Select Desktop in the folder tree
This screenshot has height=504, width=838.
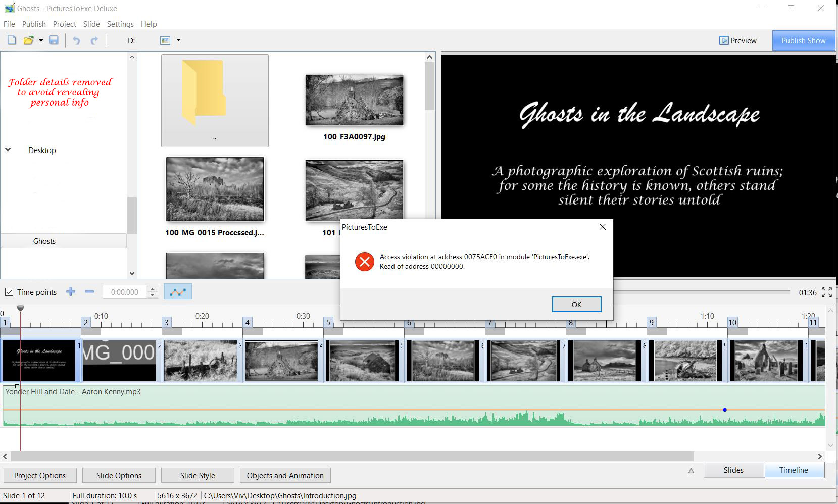click(x=42, y=150)
